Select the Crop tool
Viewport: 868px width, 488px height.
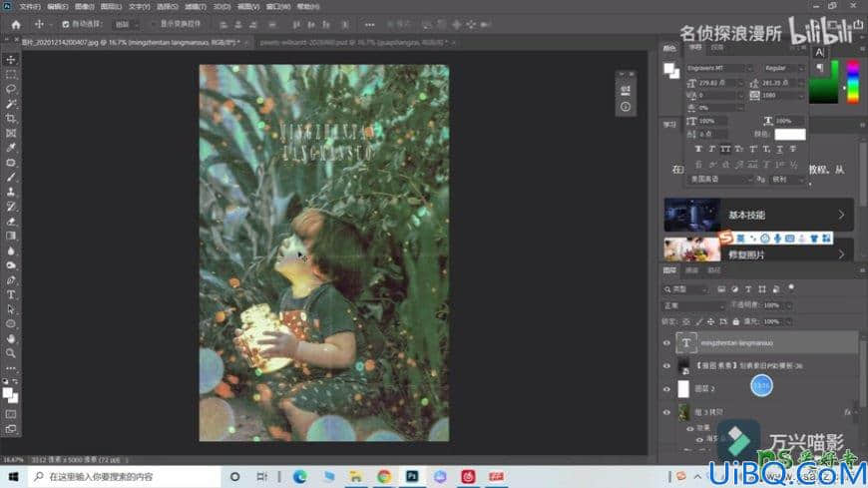(11, 118)
